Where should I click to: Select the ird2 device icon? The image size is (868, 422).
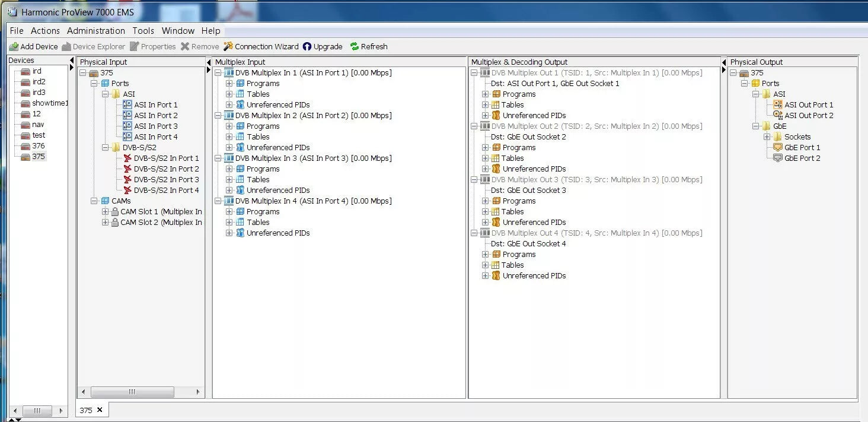[25, 82]
